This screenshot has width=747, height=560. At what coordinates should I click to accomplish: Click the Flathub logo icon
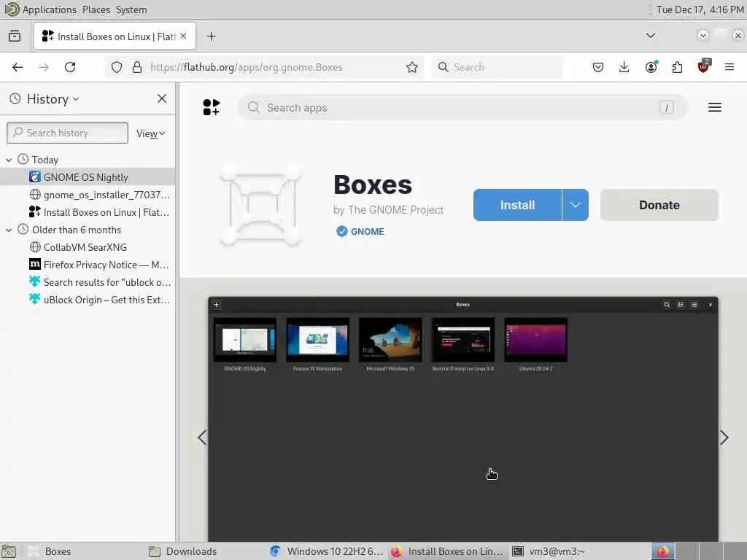point(211,107)
